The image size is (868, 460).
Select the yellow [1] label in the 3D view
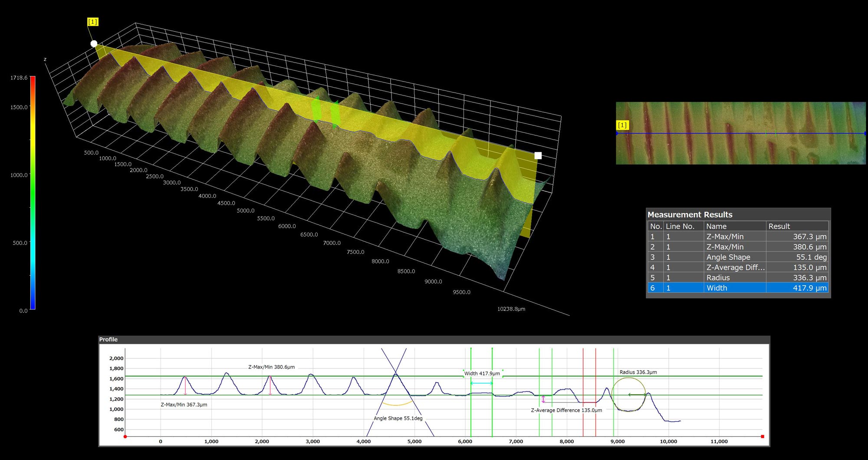point(92,22)
